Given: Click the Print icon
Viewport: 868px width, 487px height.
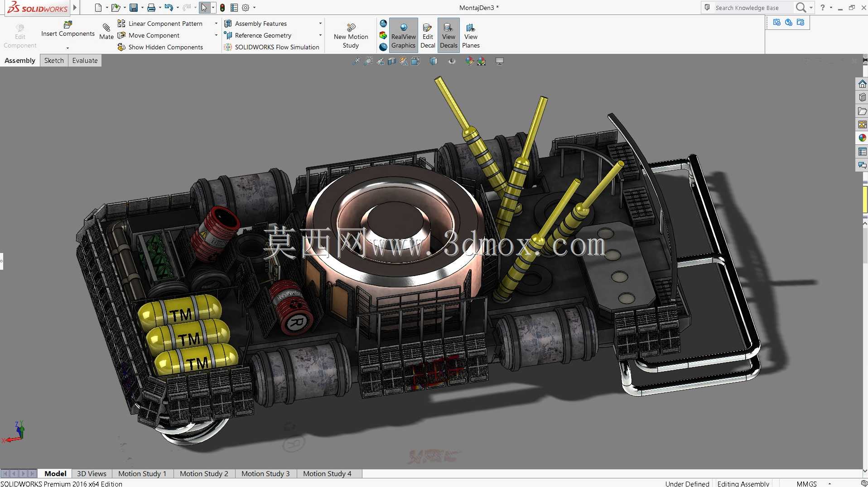Looking at the screenshot, I should click(x=151, y=8).
